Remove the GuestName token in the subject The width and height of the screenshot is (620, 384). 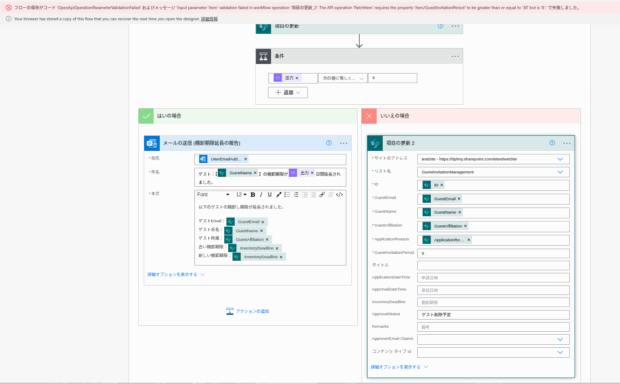tap(255, 173)
